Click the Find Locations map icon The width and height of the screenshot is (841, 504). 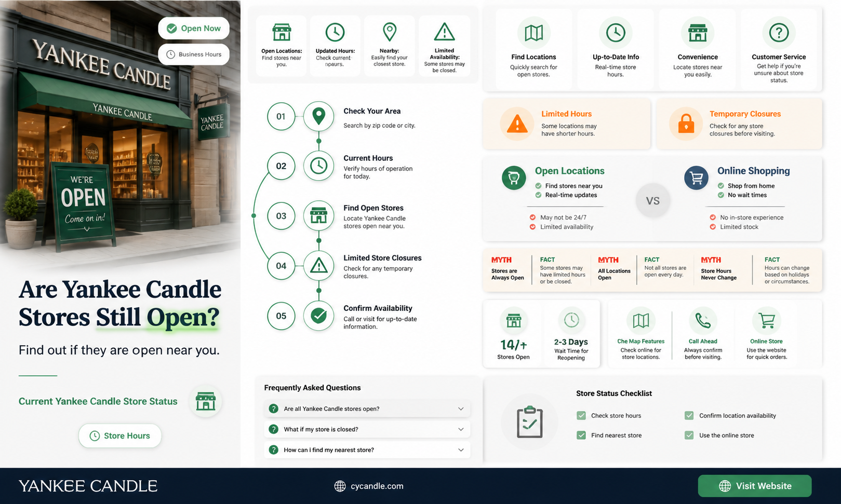click(x=533, y=33)
